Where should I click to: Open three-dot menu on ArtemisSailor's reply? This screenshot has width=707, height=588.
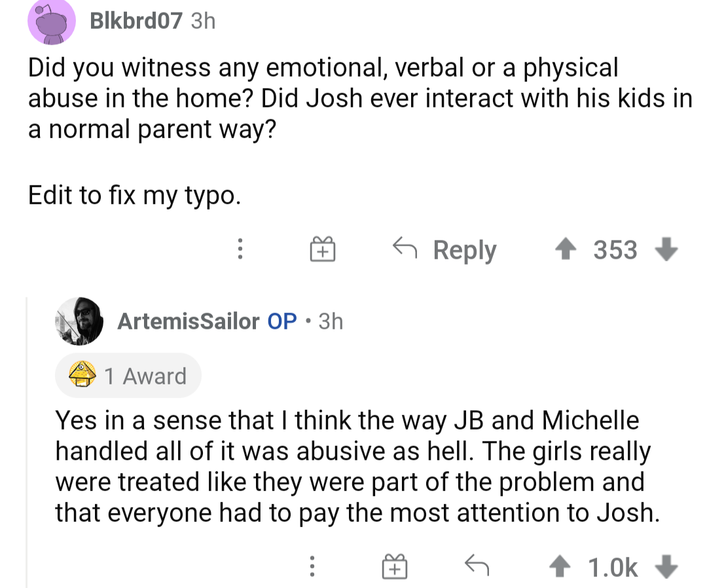(x=312, y=566)
